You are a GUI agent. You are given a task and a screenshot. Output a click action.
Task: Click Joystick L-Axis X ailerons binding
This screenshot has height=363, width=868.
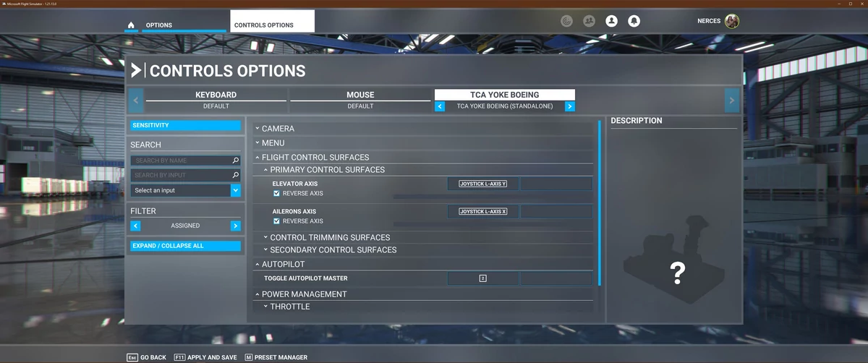(482, 212)
